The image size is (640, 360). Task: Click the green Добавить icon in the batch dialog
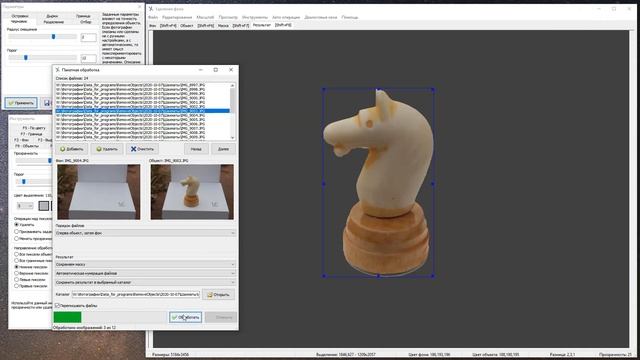pos(62,149)
